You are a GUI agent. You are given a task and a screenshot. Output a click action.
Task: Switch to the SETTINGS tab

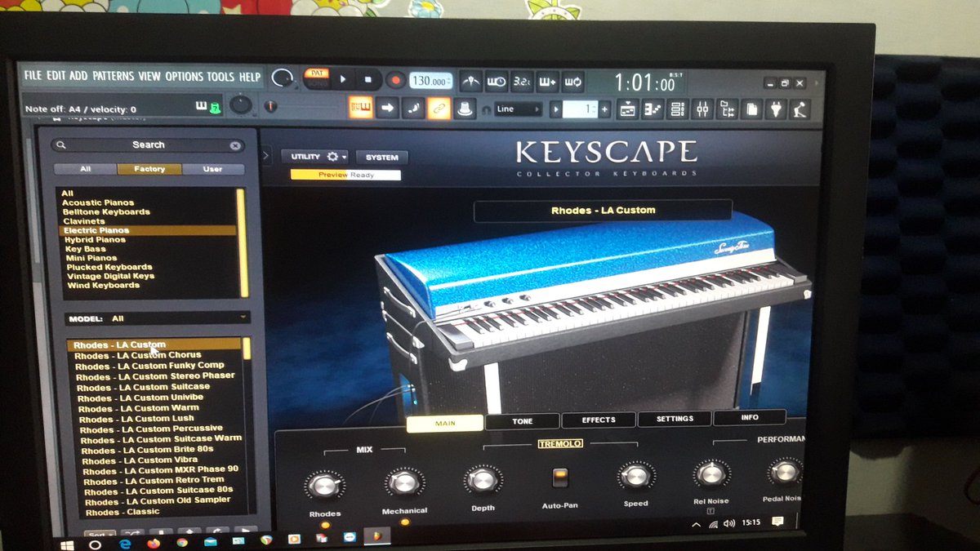pos(675,419)
